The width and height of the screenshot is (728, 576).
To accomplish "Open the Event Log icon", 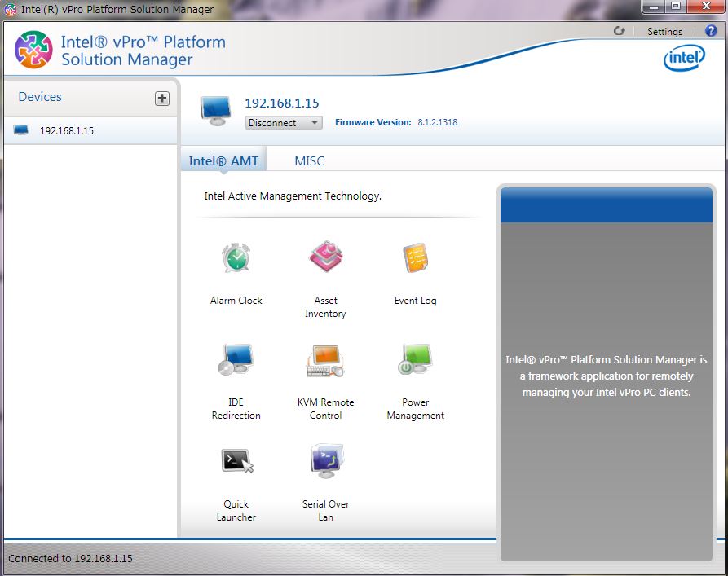I will pos(415,259).
